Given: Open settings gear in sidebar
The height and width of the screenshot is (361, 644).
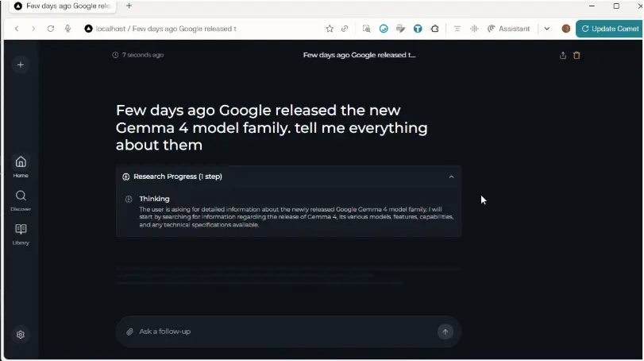Looking at the screenshot, I should [x=21, y=335].
